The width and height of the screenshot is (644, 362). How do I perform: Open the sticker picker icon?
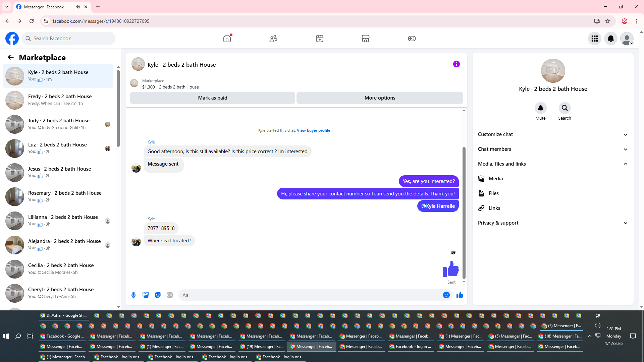[x=158, y=295]
